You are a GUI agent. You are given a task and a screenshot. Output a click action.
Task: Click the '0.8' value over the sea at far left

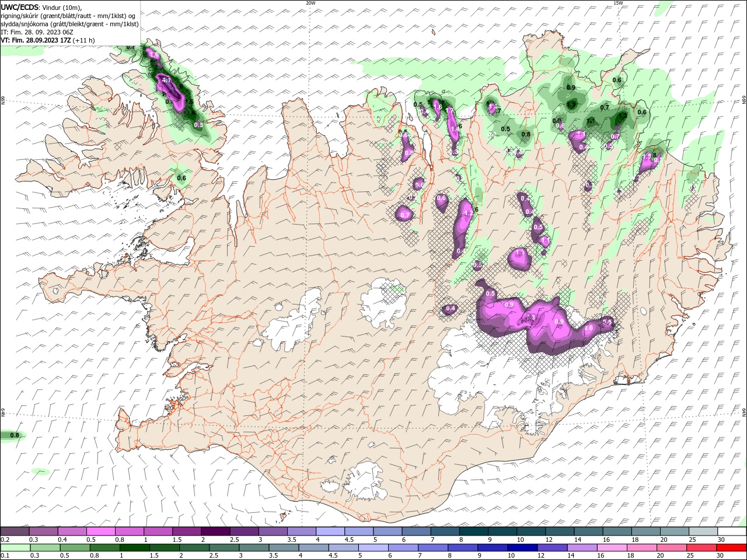[15, 435]
